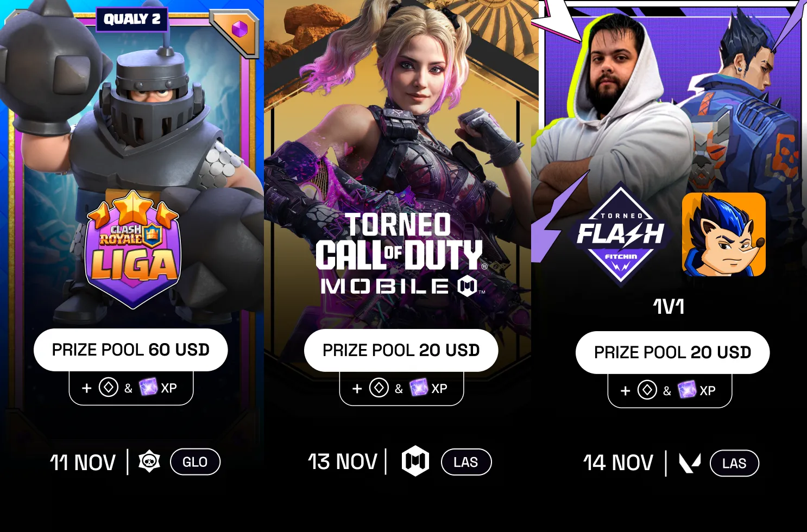Click the Brawl Stars skull icon
807x532 pixels.
pyautogui.click(x=149, y=461)
